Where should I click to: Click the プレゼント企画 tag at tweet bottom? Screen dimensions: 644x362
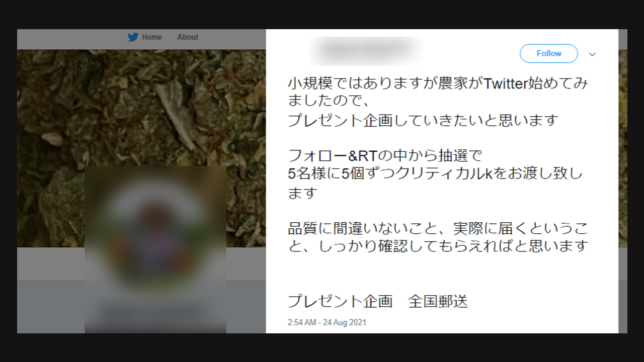click(340, 301)
